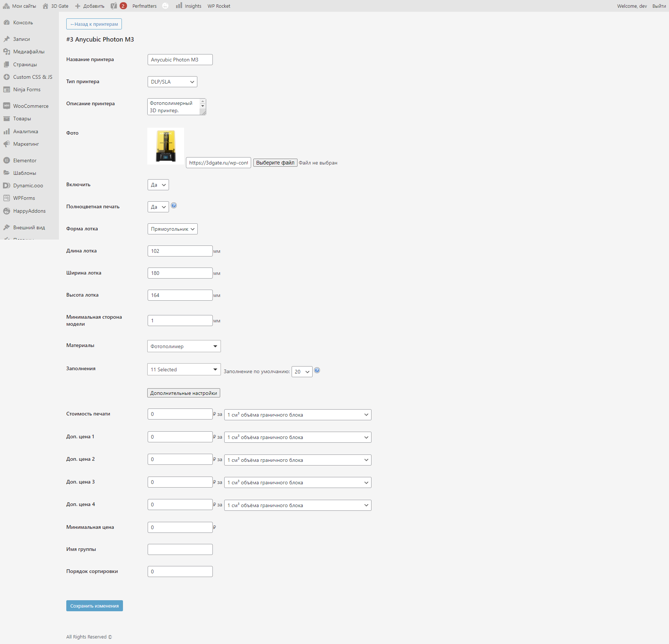669x644 pixels.
Task: Click the Длина лотка input field
Action: (x=180, y=251)
